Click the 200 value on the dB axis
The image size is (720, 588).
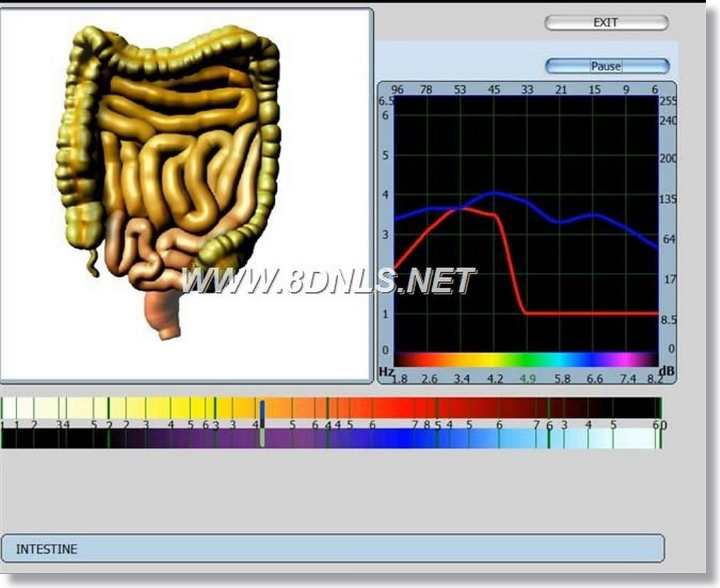[668, 159]
